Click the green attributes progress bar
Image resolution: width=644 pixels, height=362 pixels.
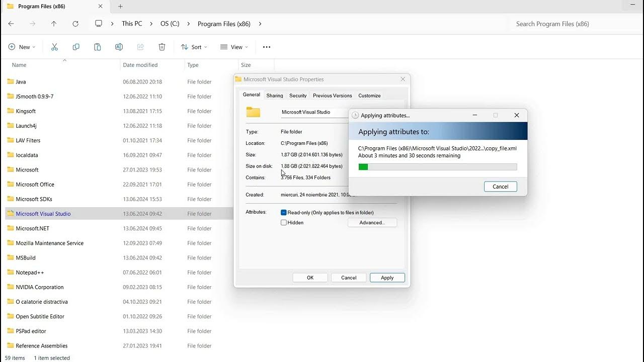point(438,167)
